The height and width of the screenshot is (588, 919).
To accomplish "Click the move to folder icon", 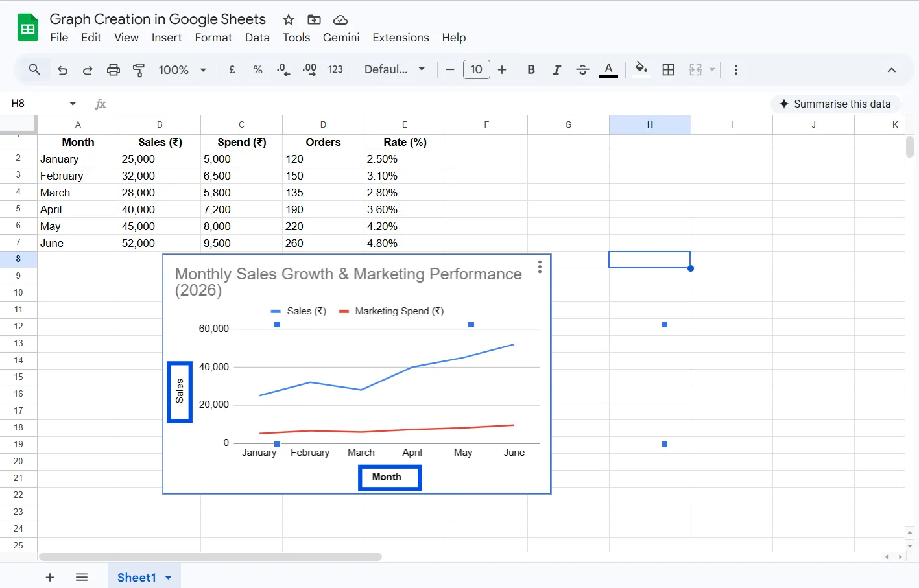I will point(314,19).
